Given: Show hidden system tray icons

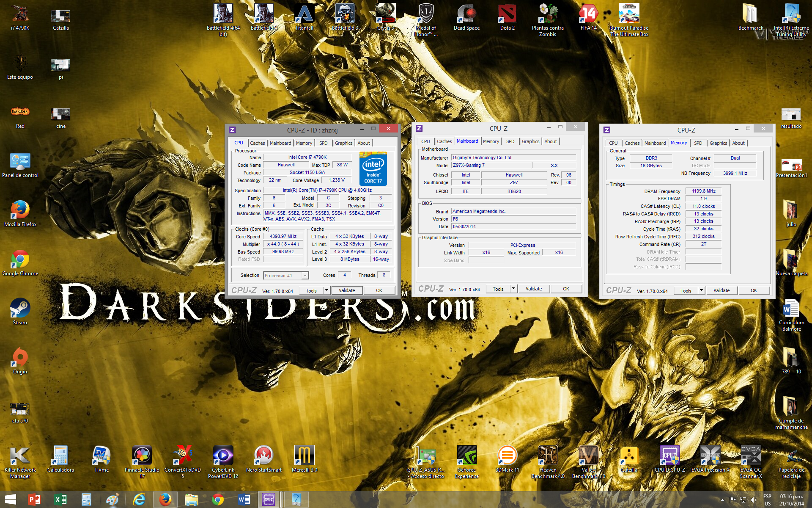Looking at the screenshot, I should point(722,500).
